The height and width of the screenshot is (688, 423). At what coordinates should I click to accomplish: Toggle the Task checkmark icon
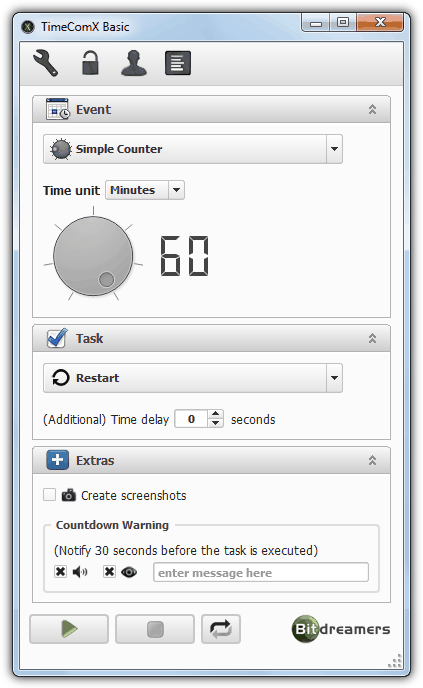coord(57,338)
